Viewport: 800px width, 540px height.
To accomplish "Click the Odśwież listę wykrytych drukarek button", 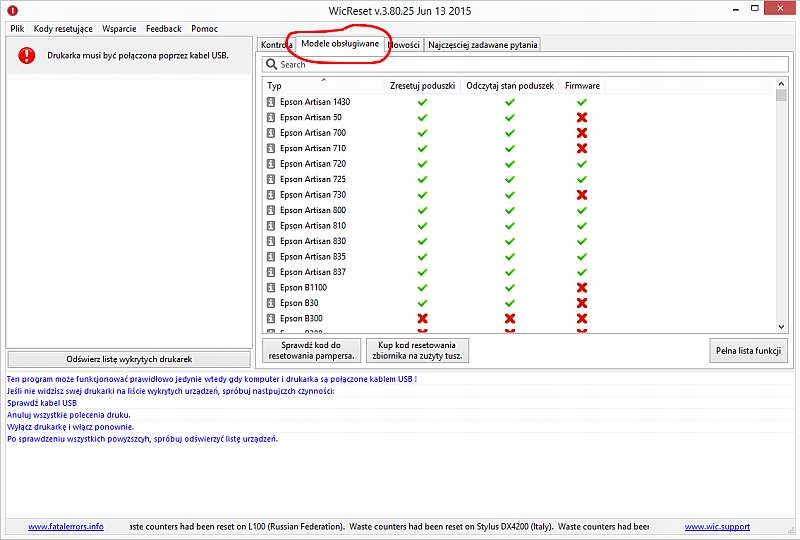I will [x=129, y=358].
